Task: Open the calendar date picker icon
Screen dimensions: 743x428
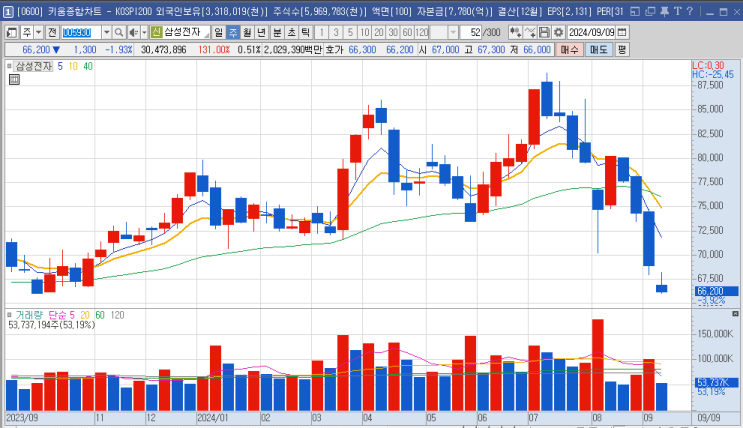Action: pos(622,32)
